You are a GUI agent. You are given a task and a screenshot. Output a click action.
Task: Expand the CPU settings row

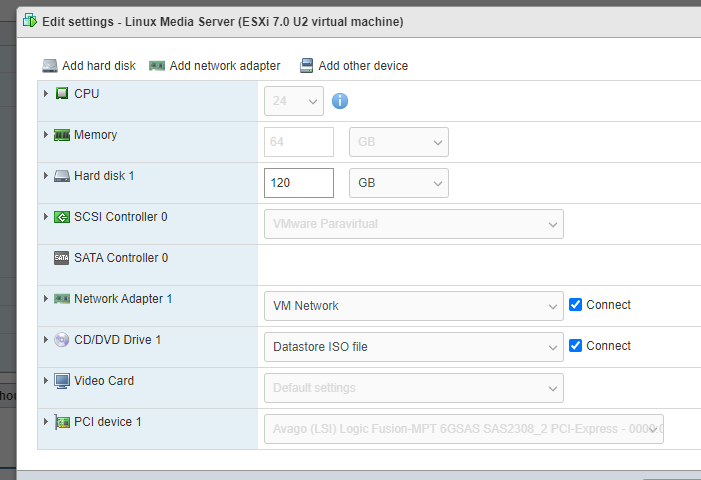click(x=46, y=94)
